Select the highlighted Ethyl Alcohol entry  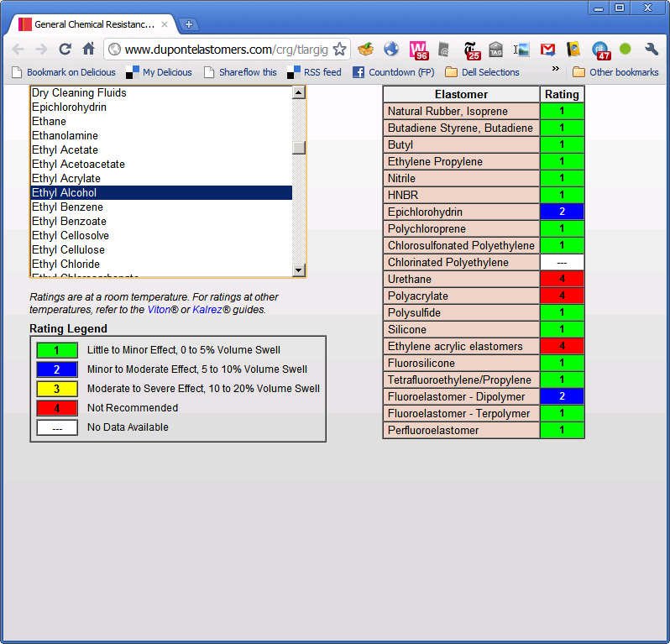point(161,193)
